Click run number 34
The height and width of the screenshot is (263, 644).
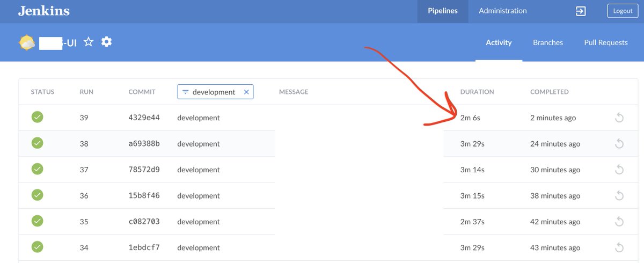tap(84, 247)
